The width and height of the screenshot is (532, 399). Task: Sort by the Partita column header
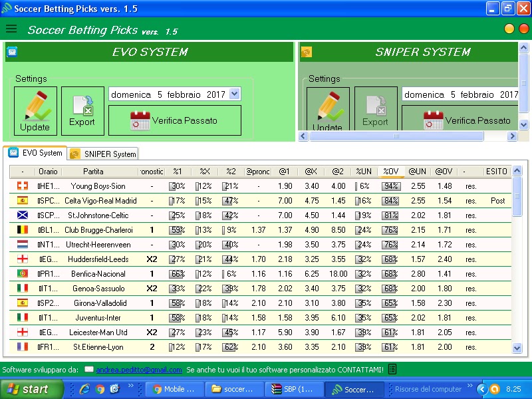[x=93, y=172]
